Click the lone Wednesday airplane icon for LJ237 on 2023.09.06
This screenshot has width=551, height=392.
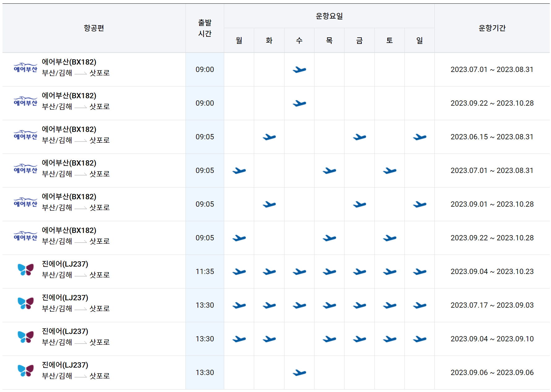pos(299,372)
